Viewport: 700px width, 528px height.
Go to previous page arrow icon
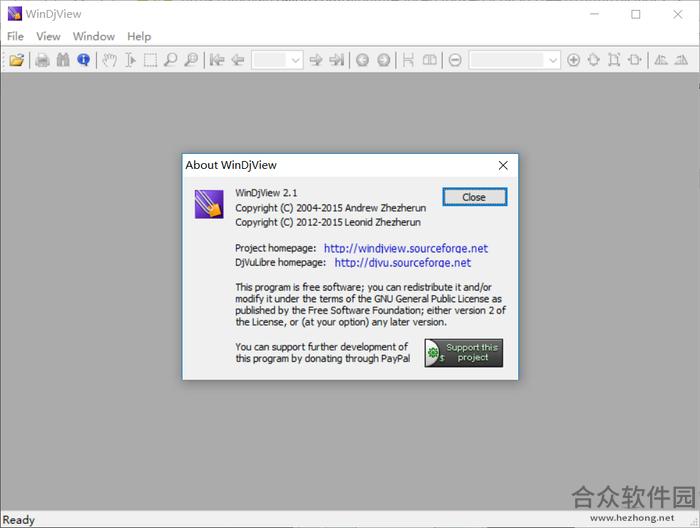238,60
